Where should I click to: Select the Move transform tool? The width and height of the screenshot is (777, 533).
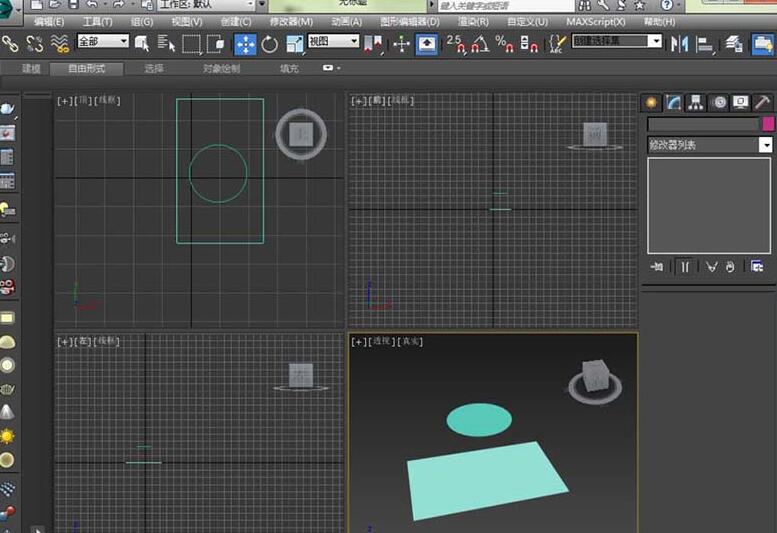245,43
